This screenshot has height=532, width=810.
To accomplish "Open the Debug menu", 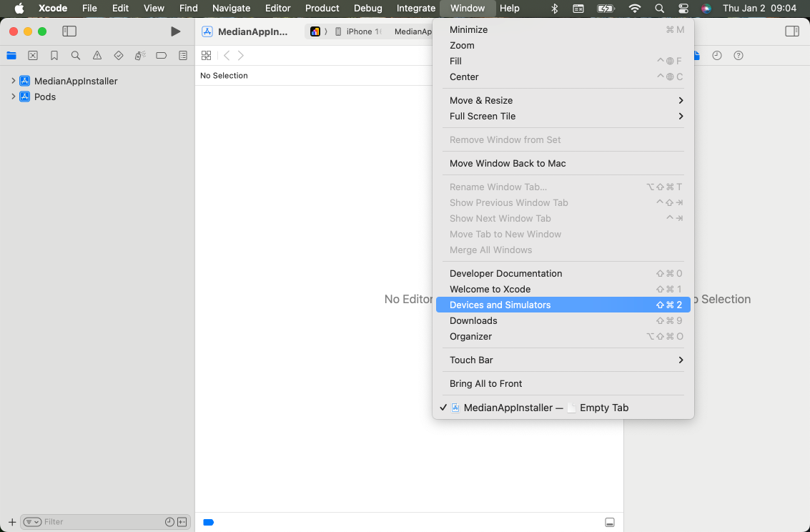I will [x=367, y=9].
